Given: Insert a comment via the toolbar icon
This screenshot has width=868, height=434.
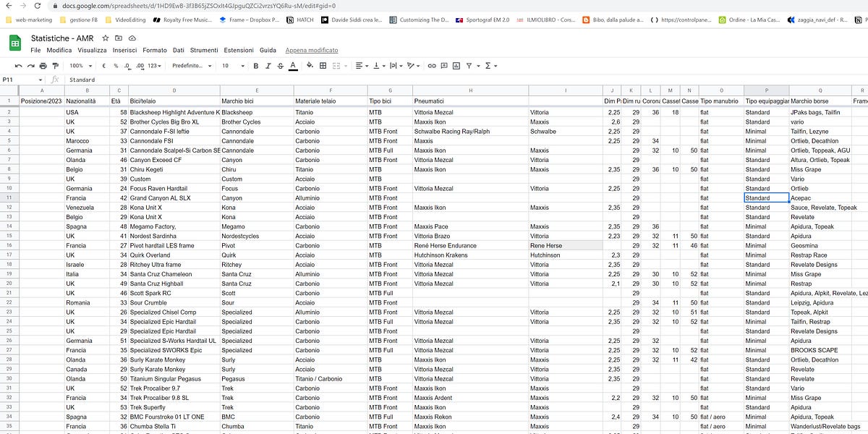Looking at the screenshot, I should 443,66.
